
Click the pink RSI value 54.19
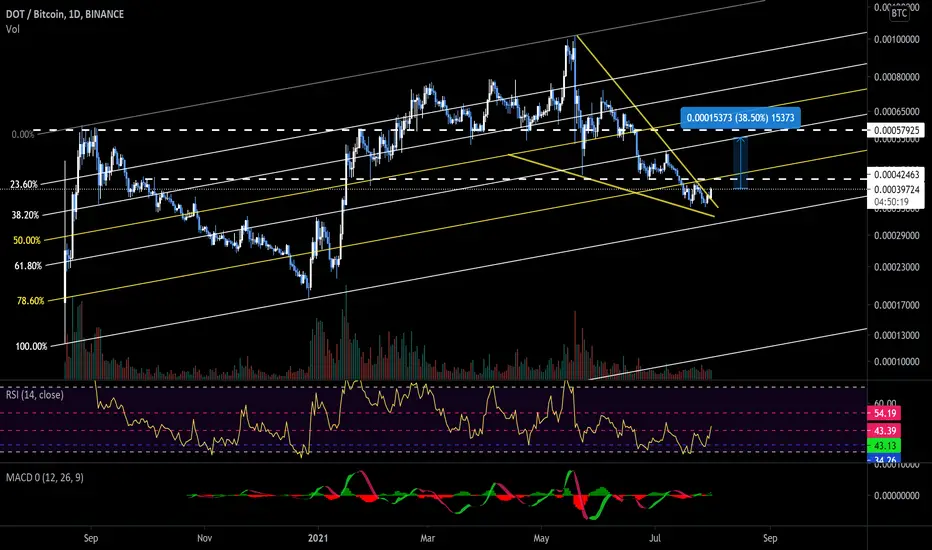(x=884, y=413)
